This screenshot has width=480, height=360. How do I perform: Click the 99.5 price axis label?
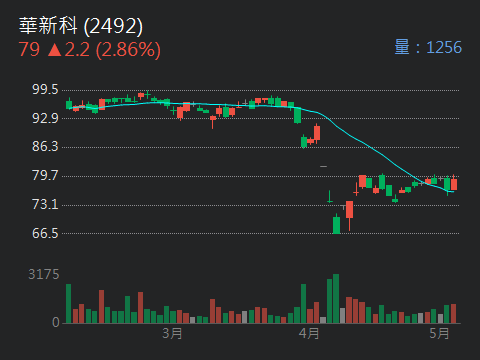[x=45, y=90]
